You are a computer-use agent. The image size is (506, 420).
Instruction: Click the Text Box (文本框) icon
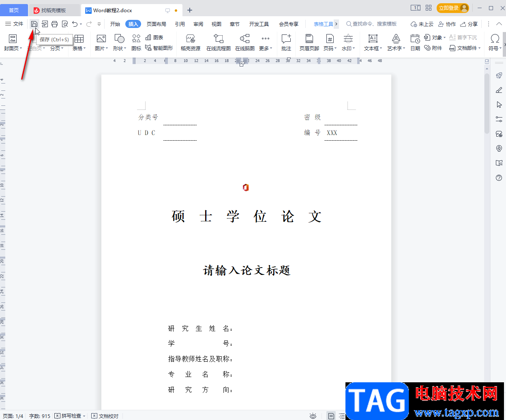373,39
